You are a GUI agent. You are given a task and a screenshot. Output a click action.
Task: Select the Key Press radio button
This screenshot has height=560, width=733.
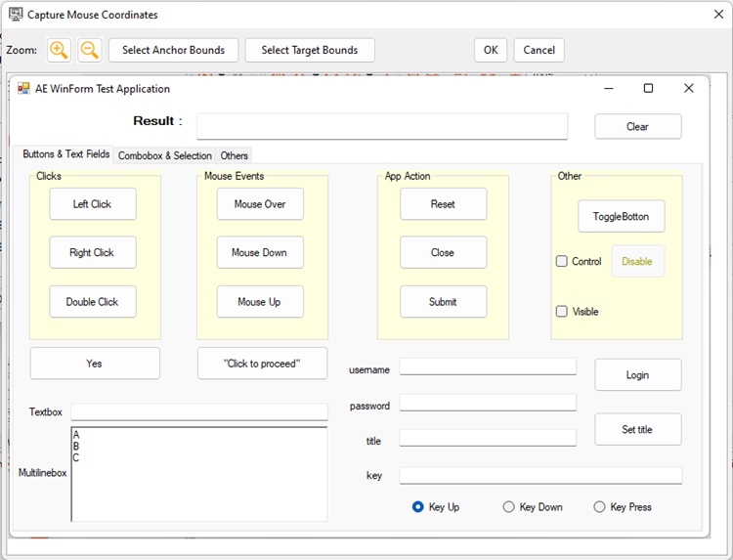tap(599, 507)
